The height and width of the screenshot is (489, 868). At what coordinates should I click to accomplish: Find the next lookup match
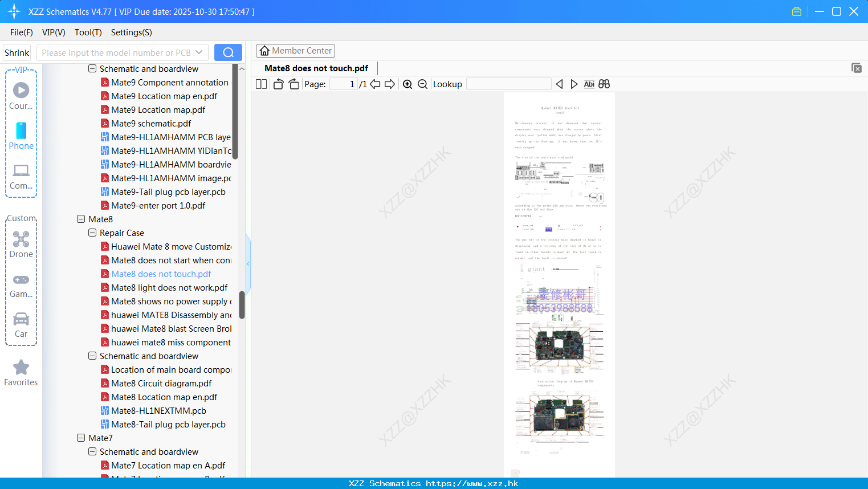(x=574, y=84)
